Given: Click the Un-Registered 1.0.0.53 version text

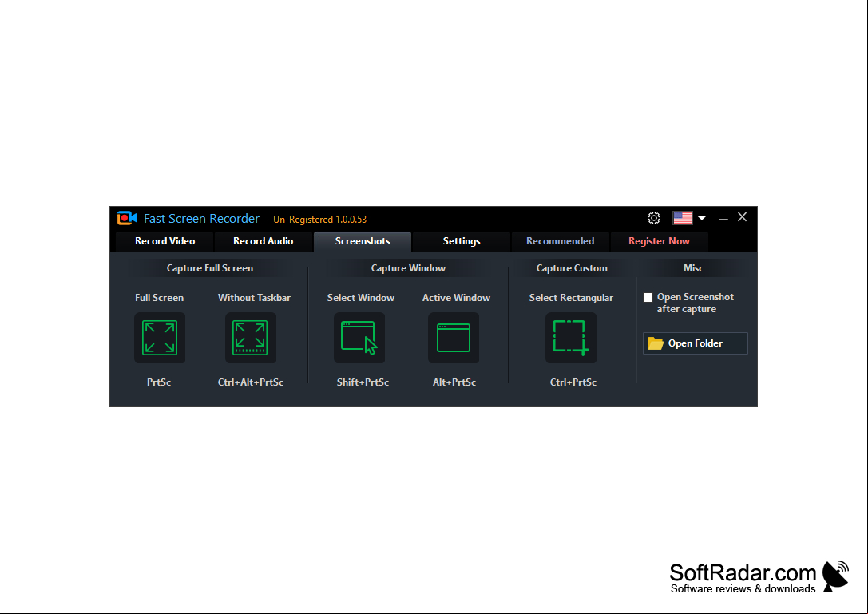Looking at the screenshot, I should [317, 220].
